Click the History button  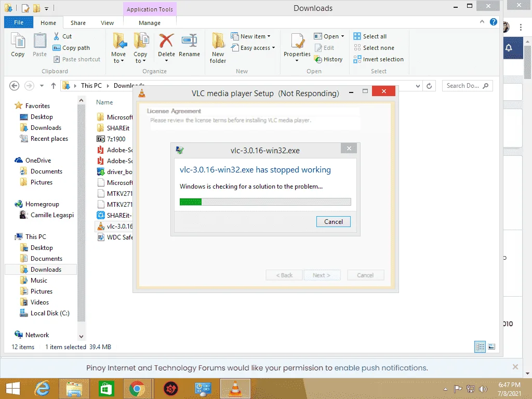(328, 59)
